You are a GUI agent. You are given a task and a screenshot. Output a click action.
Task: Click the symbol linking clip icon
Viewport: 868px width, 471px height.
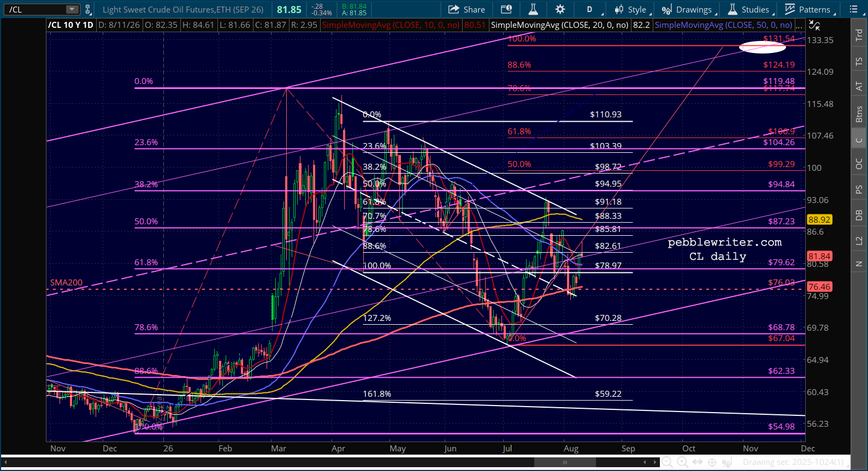pos(88,9)
